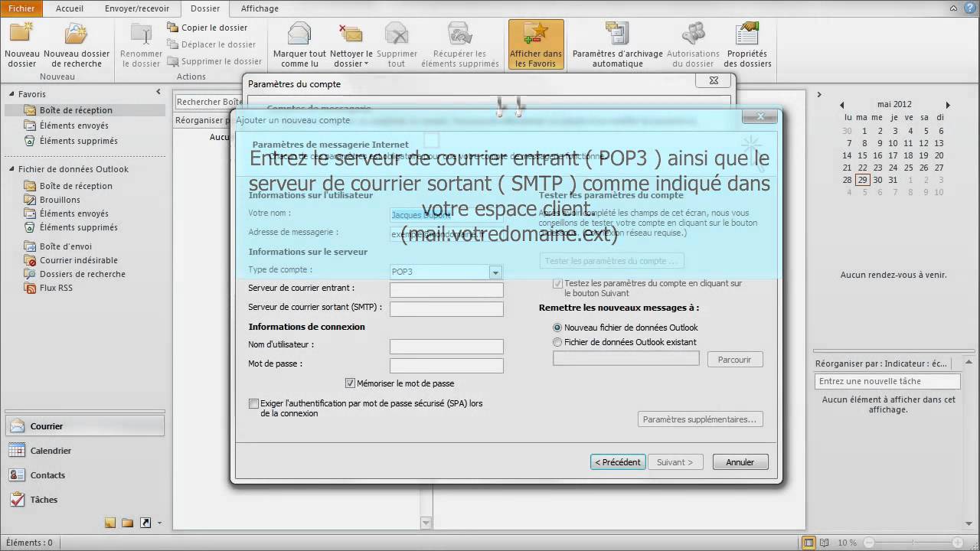The width and height of the screenshot is (980, 551).
Task: Select Fichier de données Outlook existant
Action: click(x=557, y=342)
